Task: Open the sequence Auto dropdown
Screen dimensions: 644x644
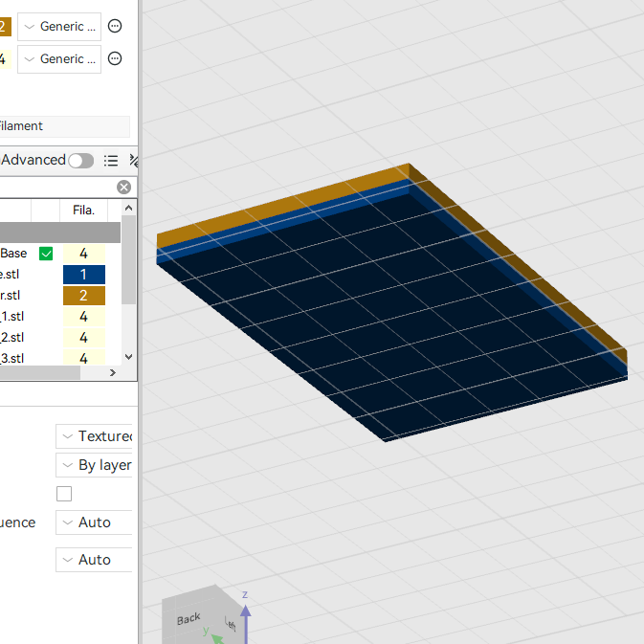Action: point(94,522)
